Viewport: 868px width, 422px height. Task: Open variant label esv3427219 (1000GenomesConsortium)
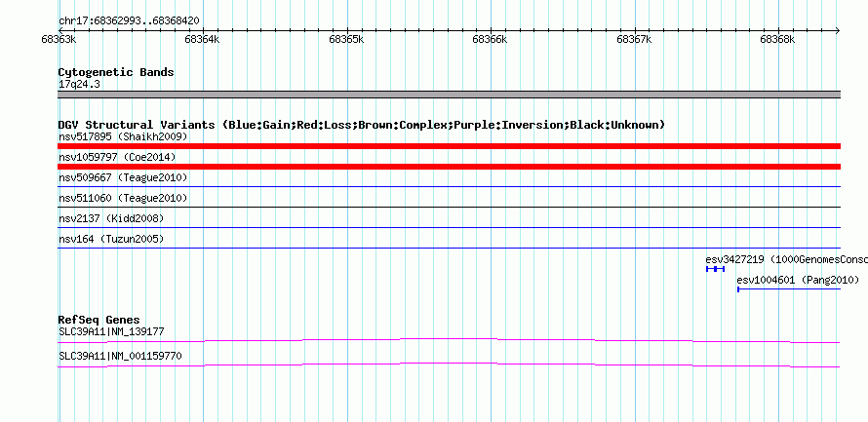click(787, 259)
